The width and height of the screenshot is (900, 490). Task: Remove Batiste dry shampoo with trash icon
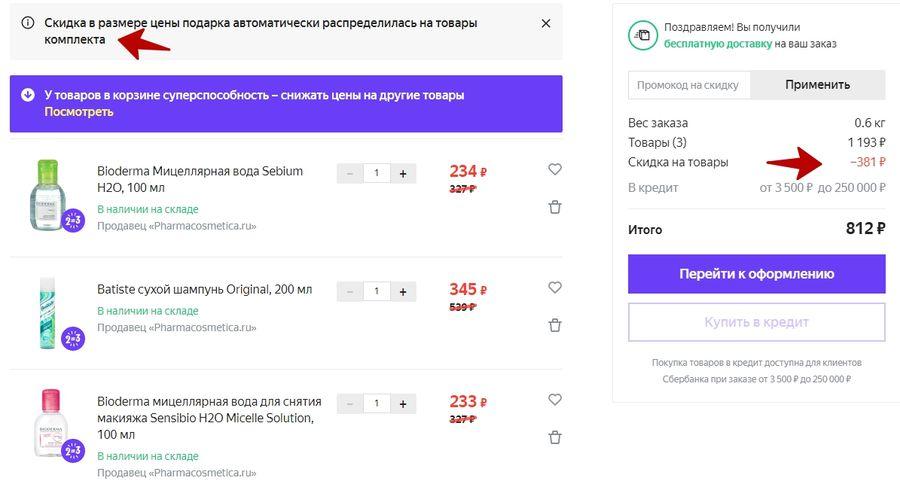tap(554, 325)
